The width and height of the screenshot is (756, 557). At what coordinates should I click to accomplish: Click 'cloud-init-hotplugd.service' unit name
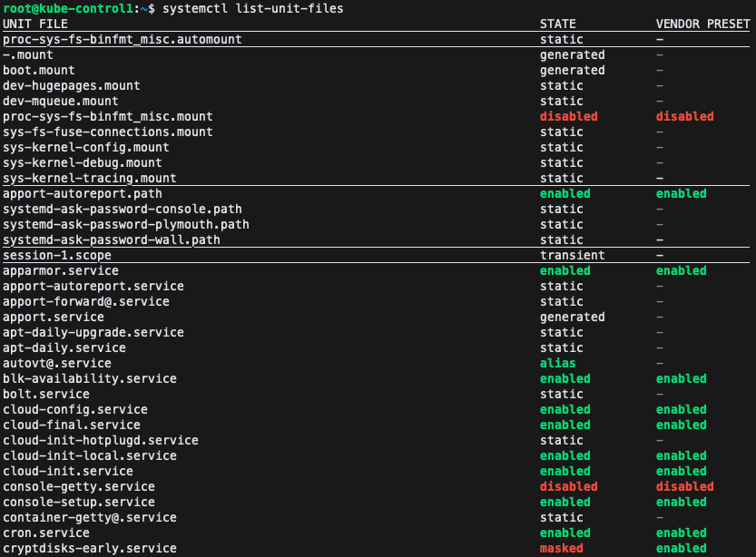point(101,440)
